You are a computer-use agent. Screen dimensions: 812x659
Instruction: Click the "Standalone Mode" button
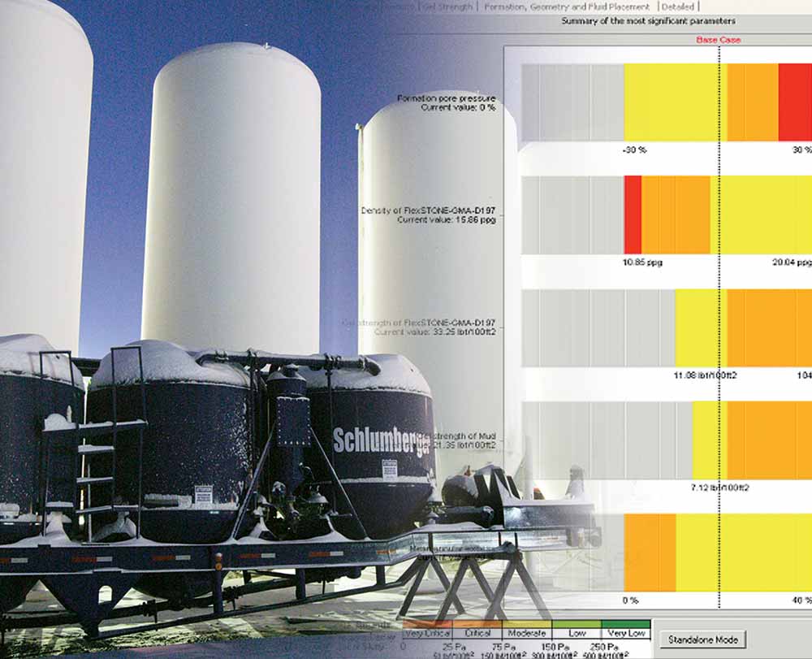coord(705,639)
